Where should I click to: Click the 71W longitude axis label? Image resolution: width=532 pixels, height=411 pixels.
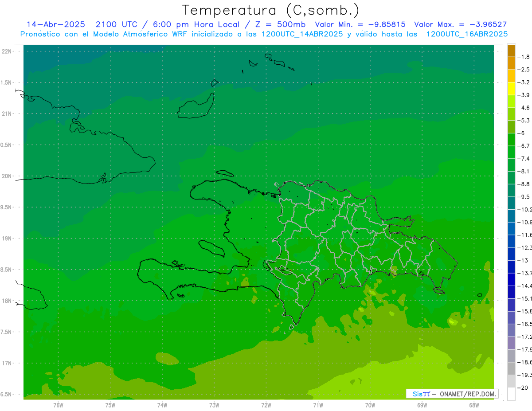pos(318,405)
